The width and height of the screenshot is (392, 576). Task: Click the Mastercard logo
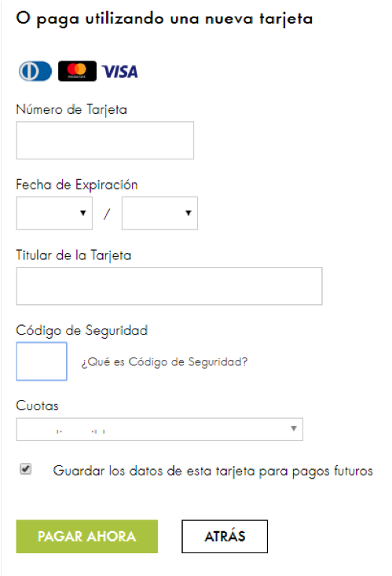click(77, 71)
